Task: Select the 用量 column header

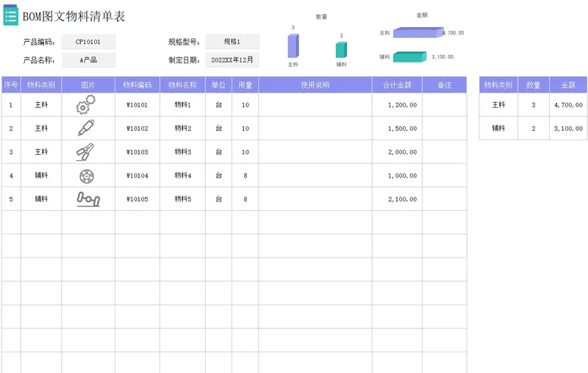Action: point(245,84)
